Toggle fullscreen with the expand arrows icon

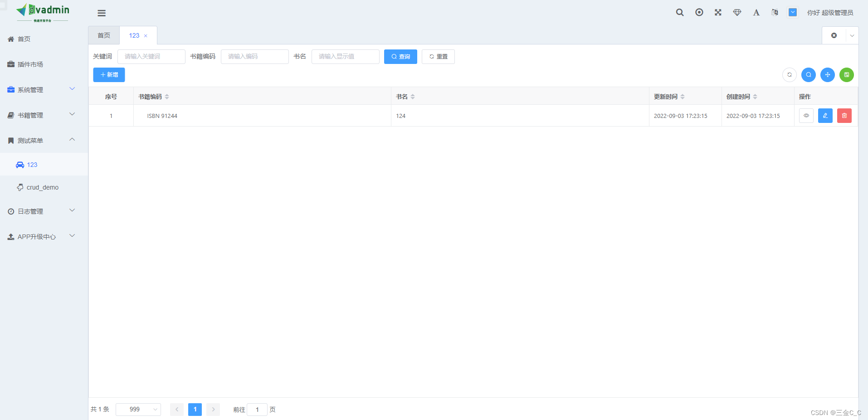pos(718,12)
